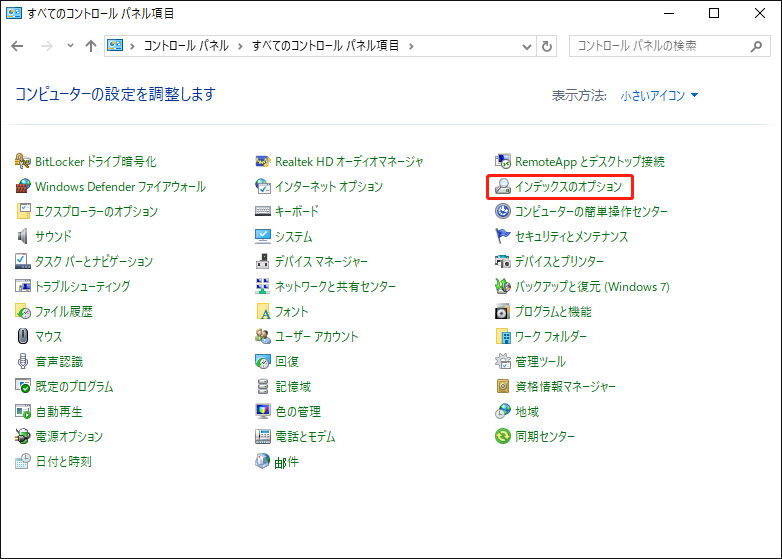The width and height of the screenshot is (782, 559).
Task: Click the 管理ツール link
Action: [x=540, y=362]
